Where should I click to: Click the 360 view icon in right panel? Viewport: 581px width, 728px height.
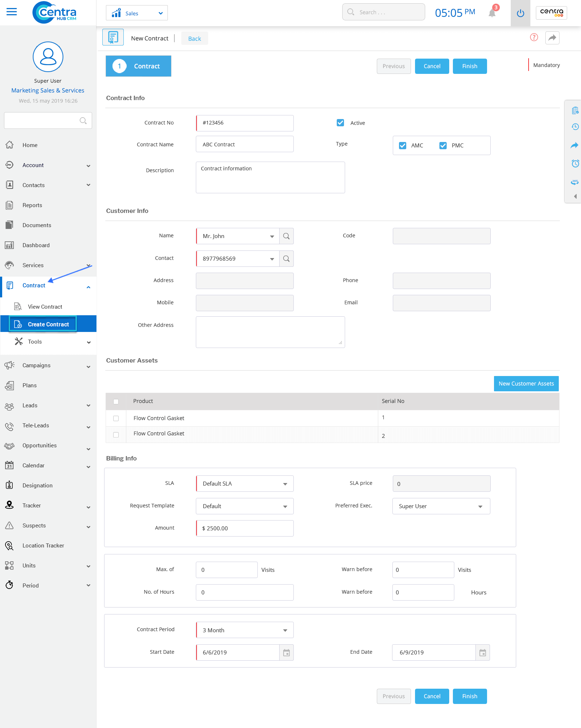tap(575, 182)
